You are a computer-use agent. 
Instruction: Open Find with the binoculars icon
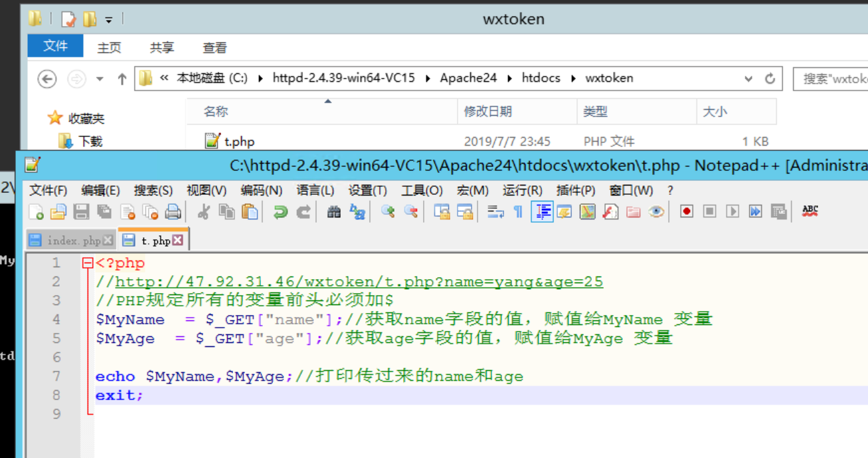334,211
